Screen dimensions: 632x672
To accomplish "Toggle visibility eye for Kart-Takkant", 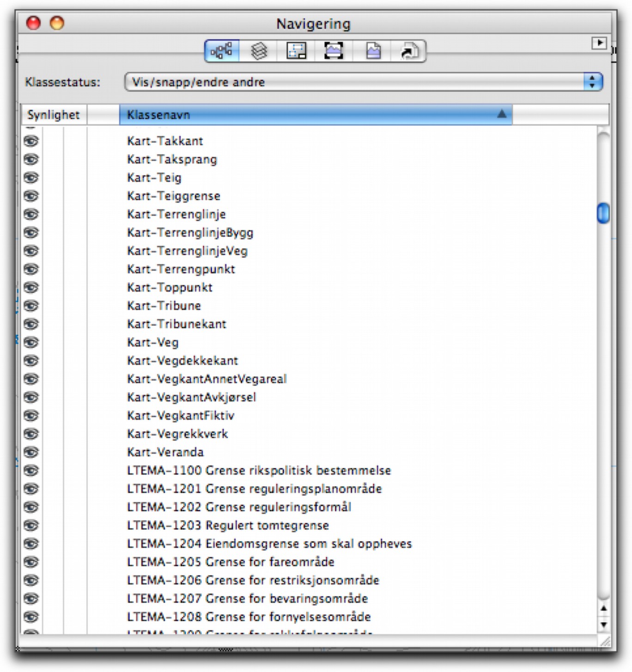I will [x=31, y=141].
